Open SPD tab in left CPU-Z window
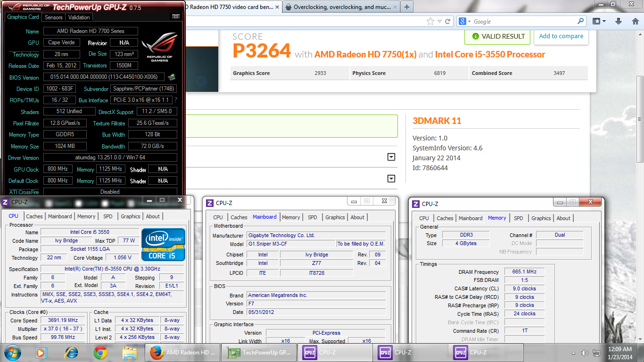The image size is (644, 362). tap(108, 216)
